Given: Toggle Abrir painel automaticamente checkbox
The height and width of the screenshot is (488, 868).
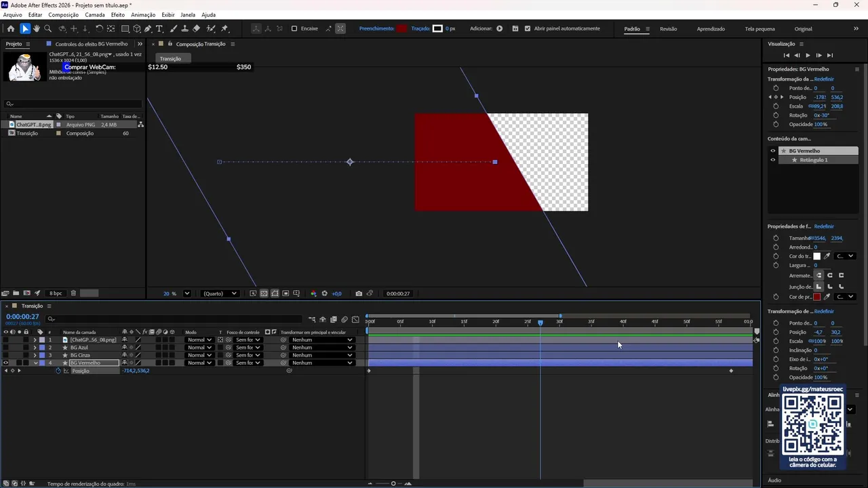Looking at the screenshot, I should click(528, 28).
